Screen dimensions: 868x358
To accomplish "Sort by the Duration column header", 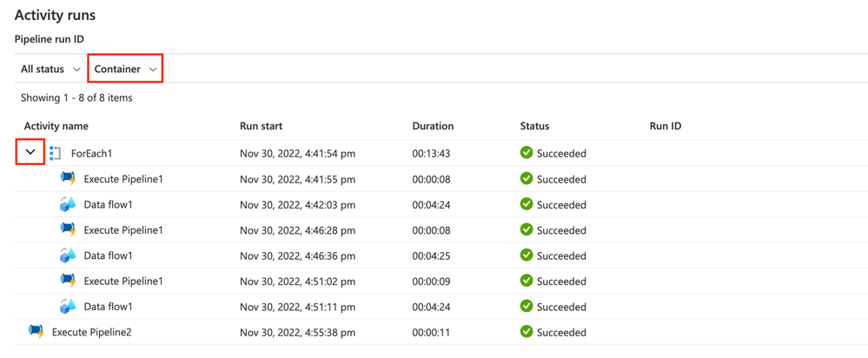I will pyautogui.click(x=433, y=126).
